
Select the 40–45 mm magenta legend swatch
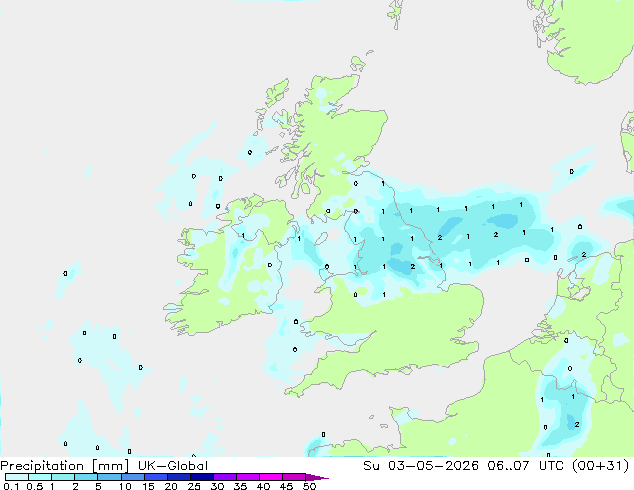click(x=271, y=477)
